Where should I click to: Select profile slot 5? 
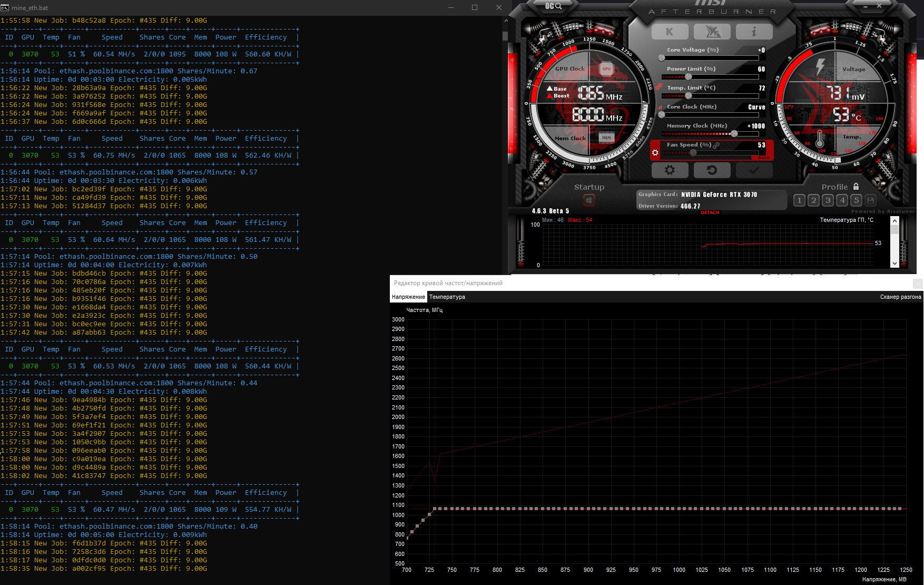[x=857, y=200]
